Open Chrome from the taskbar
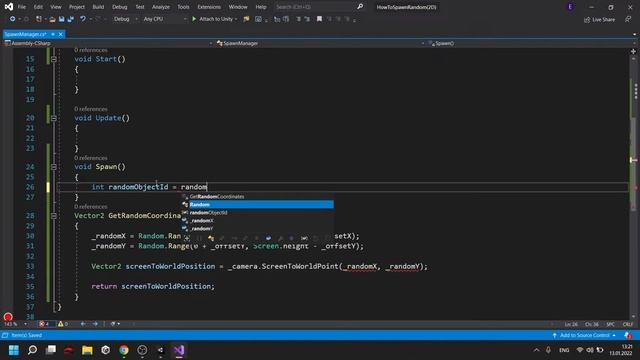The image size is (640, 360). [x=124, y=350]
